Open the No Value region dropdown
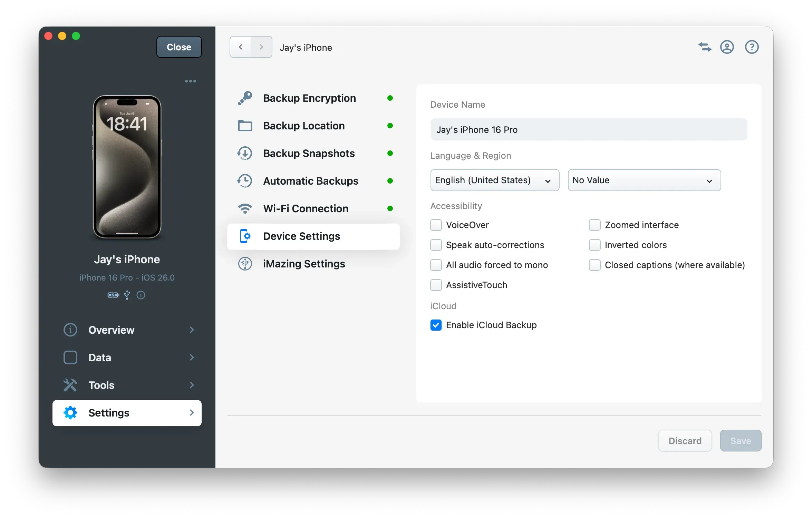Viewport: 812px width, 519px height. (644, 180)
